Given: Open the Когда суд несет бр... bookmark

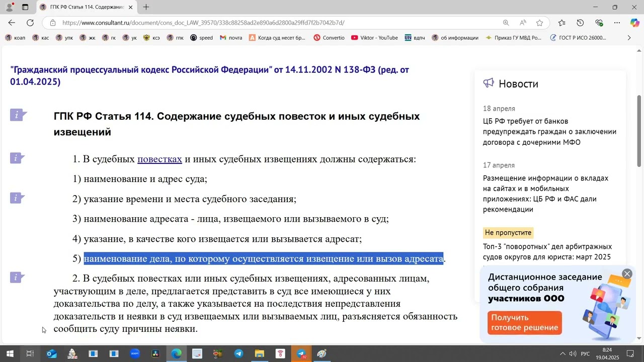Looking at the screenshot, I should coord(277,38).
